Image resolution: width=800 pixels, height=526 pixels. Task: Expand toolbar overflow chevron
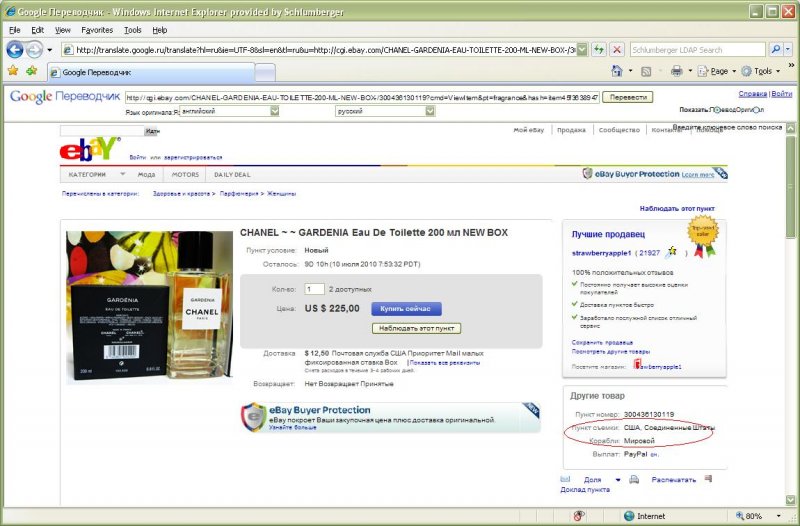click(x=791, y=65)
